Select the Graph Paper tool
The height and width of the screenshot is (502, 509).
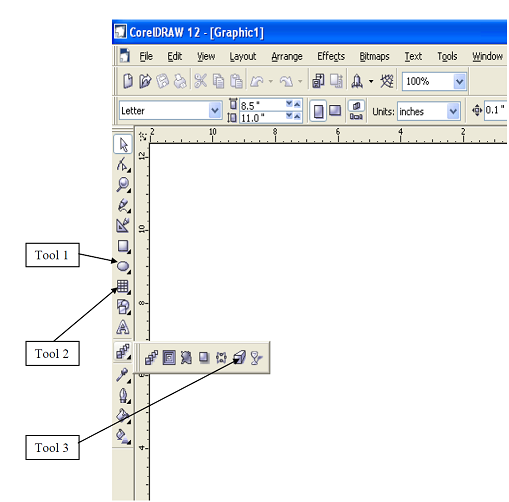[123, 286]
